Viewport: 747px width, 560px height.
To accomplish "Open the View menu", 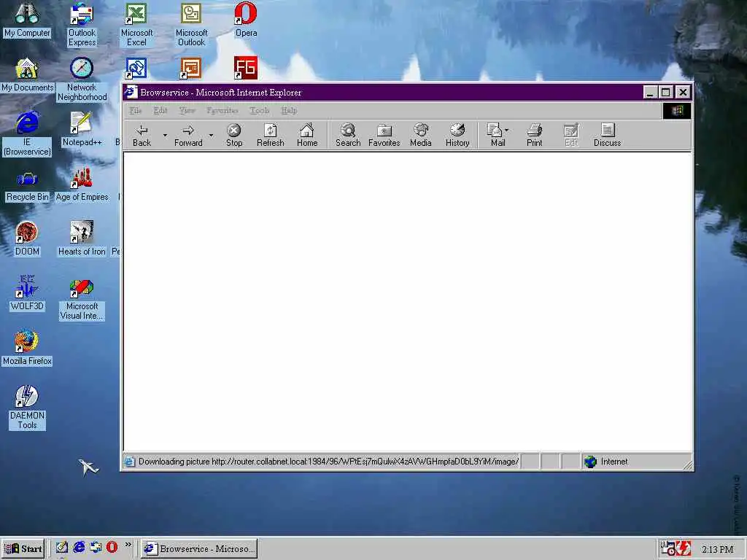I will coord(187,111).
